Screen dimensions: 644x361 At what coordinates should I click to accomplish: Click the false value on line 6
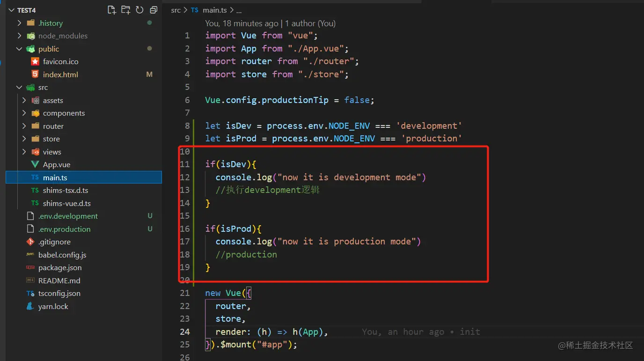point(357,100)
